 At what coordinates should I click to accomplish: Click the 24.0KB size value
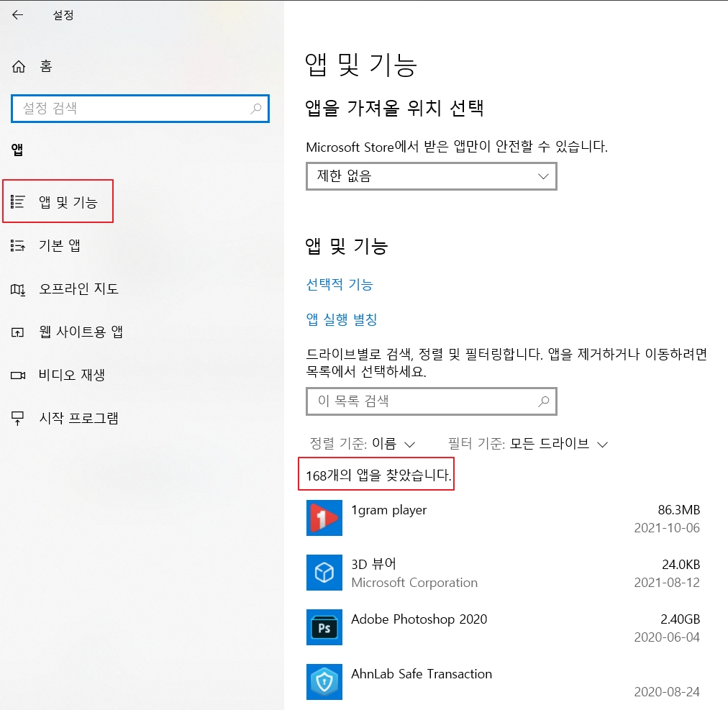coord(681,565)
